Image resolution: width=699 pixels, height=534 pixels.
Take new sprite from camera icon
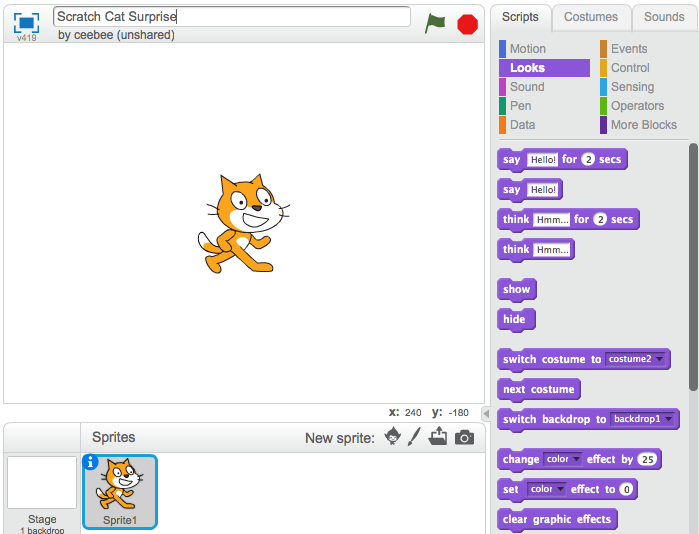(464, 438)
